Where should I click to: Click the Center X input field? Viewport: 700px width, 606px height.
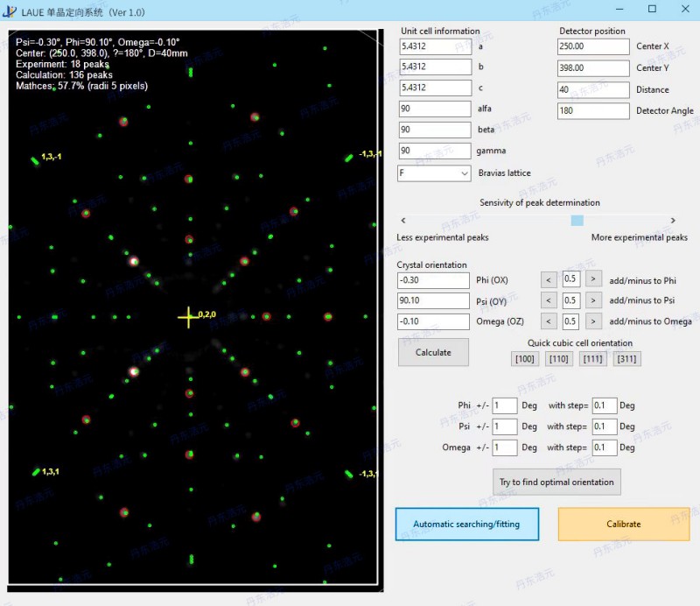[x=592, y=46]
